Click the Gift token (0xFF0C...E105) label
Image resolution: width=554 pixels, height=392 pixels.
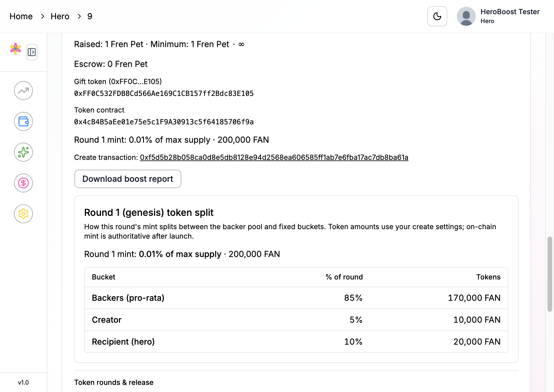coord(118,82)
